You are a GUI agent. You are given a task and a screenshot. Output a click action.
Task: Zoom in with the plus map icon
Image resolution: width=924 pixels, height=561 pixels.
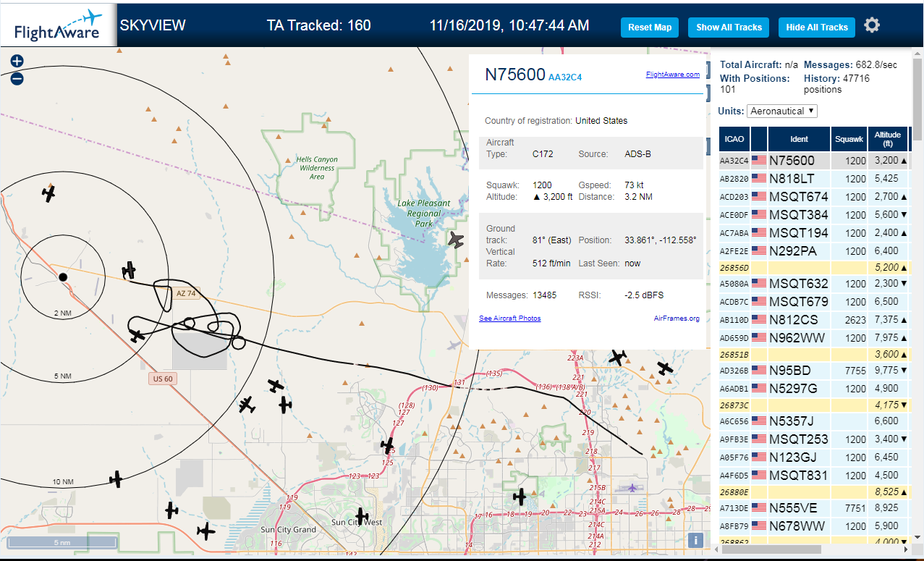17,62
